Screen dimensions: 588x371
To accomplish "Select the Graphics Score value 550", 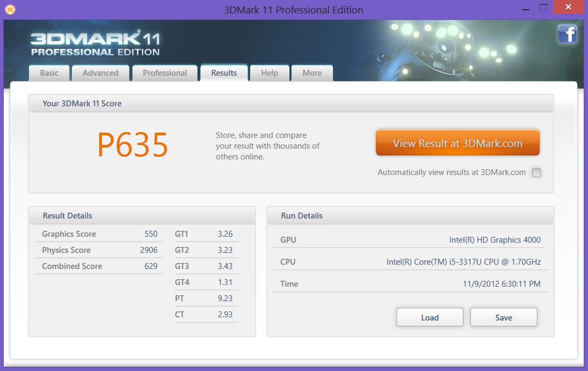I will click(151, 234).
